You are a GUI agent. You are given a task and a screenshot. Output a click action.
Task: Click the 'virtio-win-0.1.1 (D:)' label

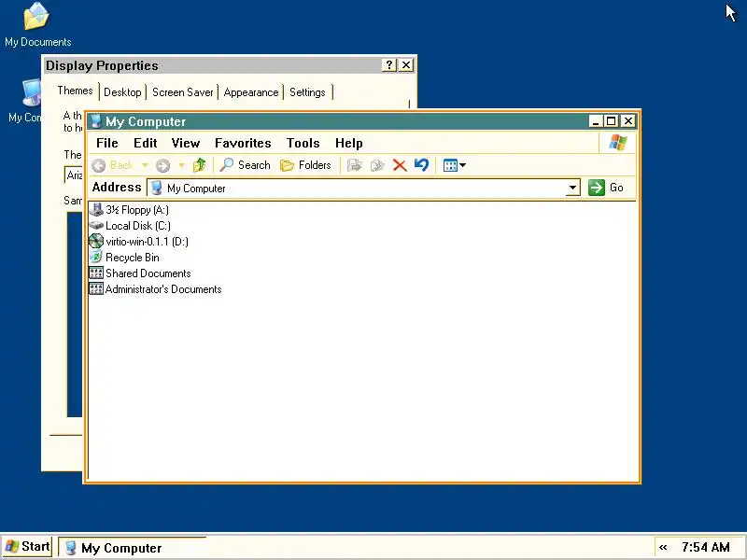tap(147, 242)
